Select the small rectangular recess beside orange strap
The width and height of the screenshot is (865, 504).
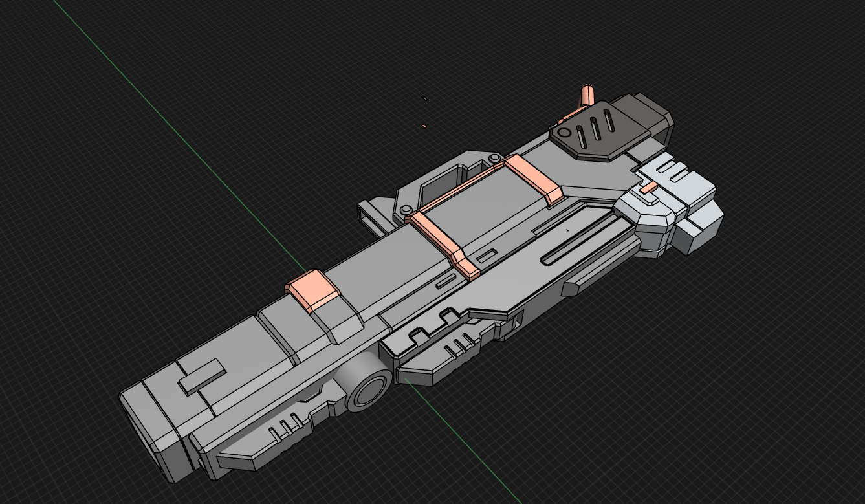(444, 283)
